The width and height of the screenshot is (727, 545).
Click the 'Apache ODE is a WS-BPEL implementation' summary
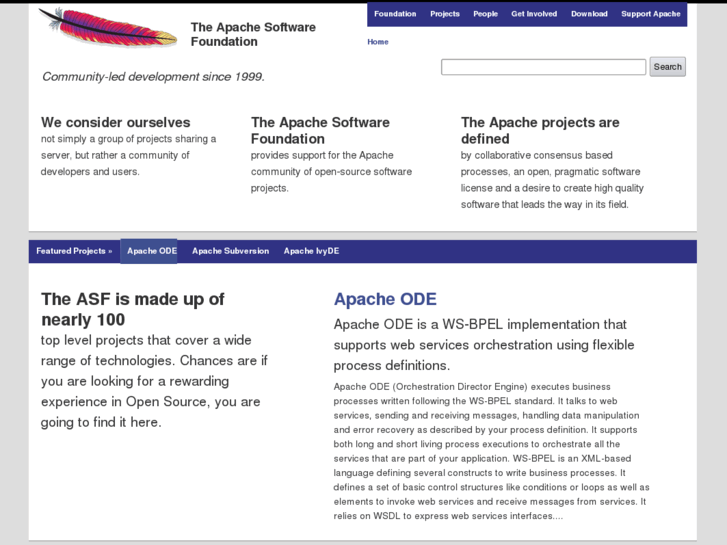[x=484, y=345]
